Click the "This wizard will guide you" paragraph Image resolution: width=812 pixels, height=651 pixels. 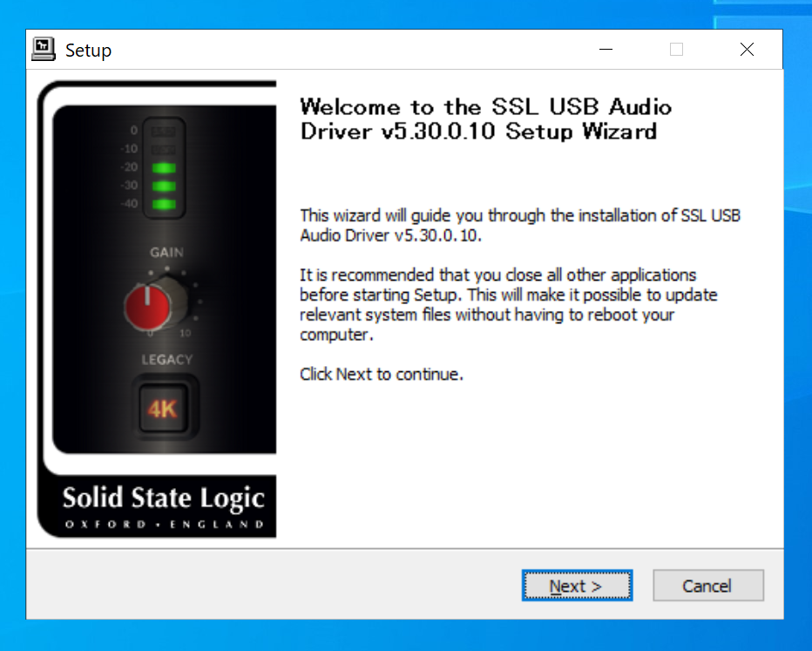pos(520,226)
